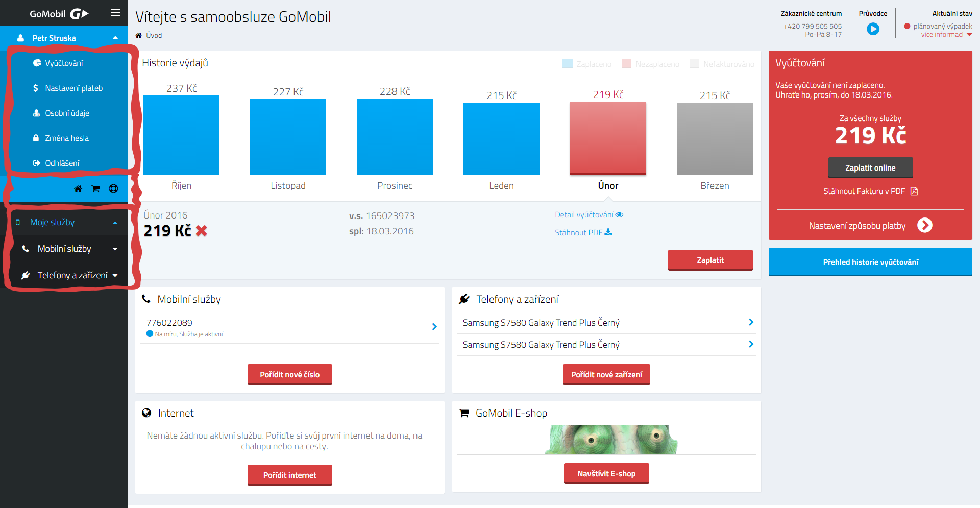
Task: Click Pořídit internet button
Action: [x=289, y=475]
